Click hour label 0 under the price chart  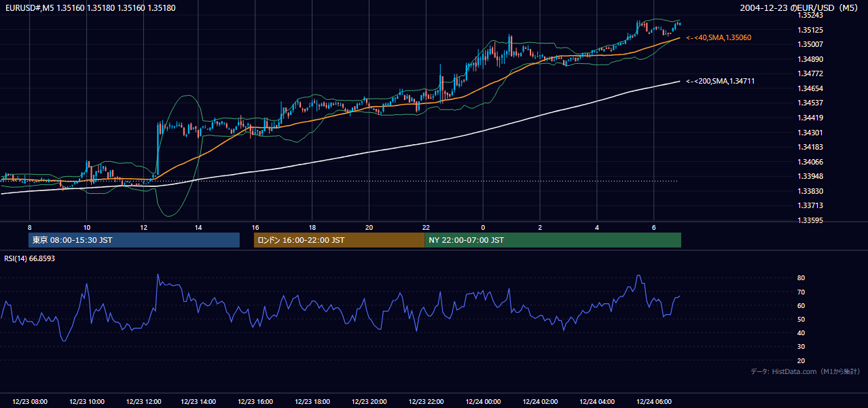(483, 227)
